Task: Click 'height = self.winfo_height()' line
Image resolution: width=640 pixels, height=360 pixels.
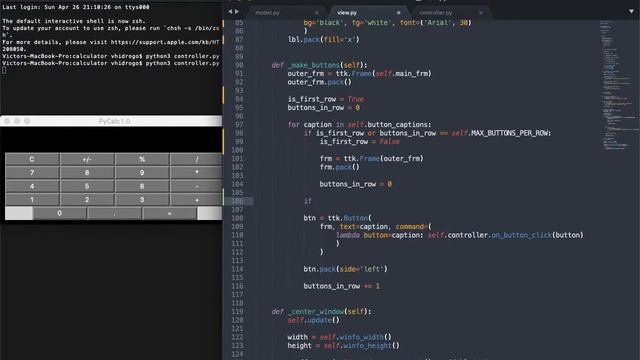Action: click(343, 346)
